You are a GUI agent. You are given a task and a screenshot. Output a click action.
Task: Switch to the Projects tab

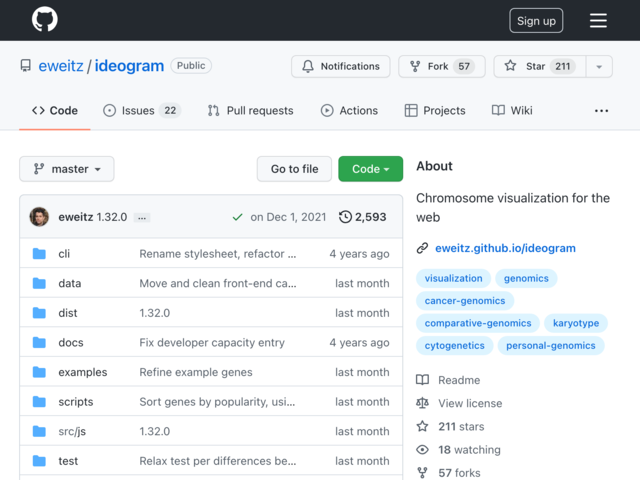[x=435, y=111]
